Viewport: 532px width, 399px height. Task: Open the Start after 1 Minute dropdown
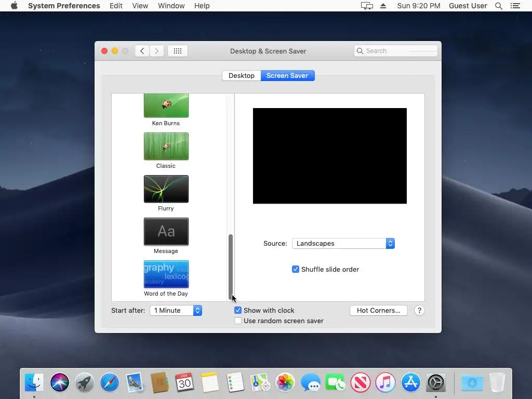pyautogui.click(x=176, y=311)
